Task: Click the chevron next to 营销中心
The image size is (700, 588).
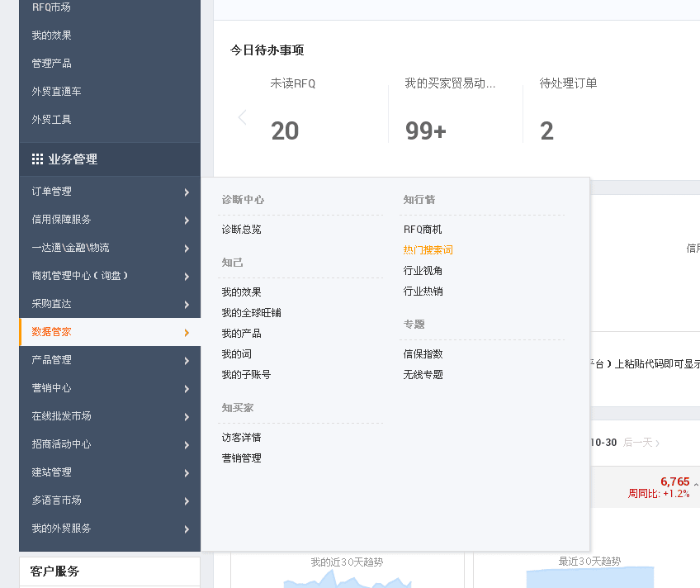Action: click(x=187, y=389)
